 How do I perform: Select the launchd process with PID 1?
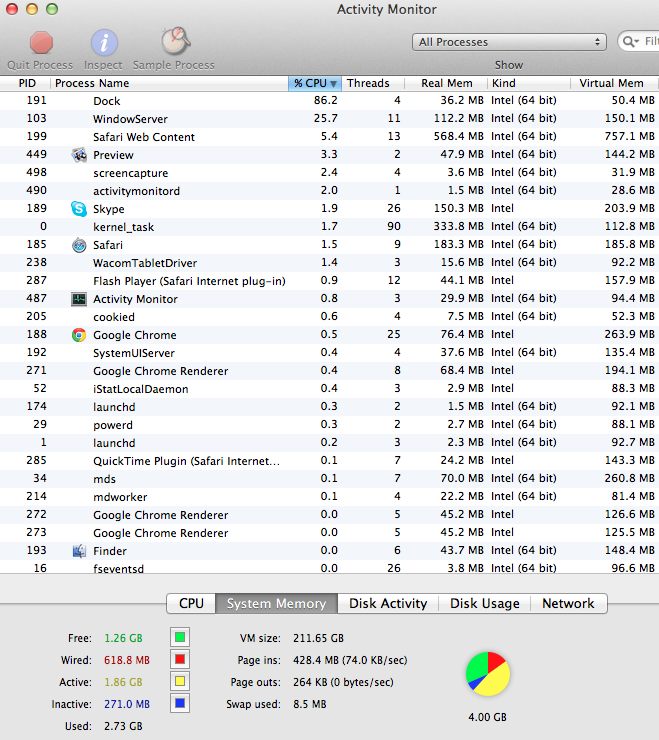[330, 443]
